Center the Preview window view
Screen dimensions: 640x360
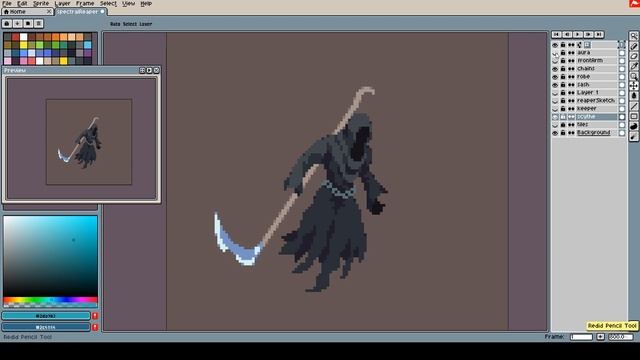(x=142, y=71)
